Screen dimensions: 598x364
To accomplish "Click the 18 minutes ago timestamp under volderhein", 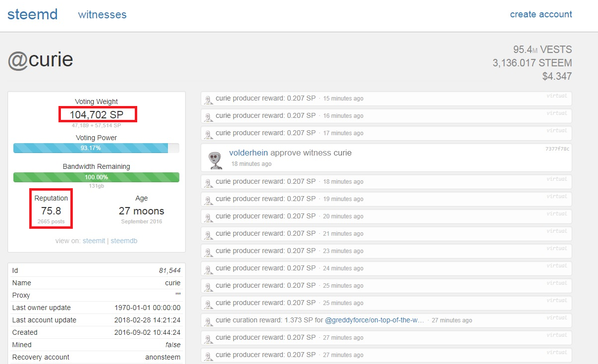I will 251,164.
